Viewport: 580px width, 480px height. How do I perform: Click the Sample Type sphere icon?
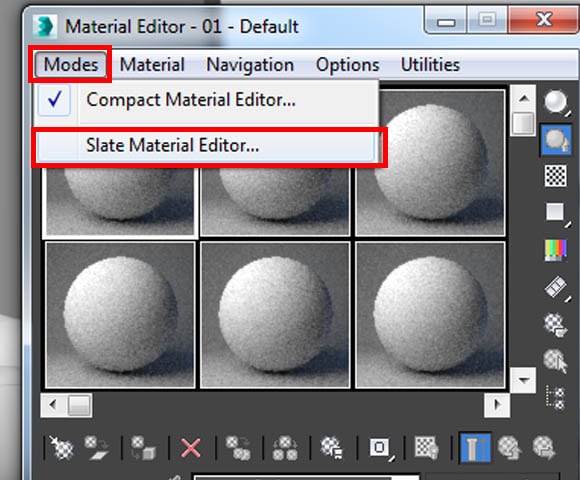pos(556,102)
